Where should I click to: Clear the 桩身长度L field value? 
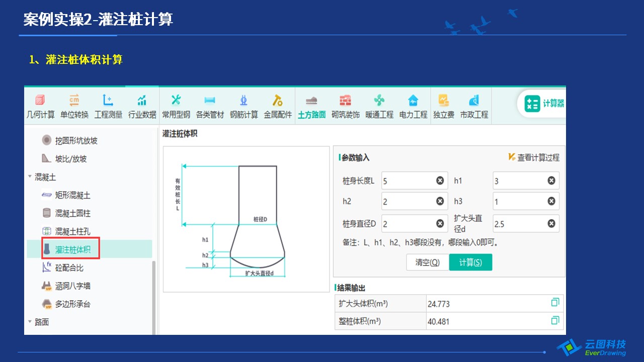point(440,181)
